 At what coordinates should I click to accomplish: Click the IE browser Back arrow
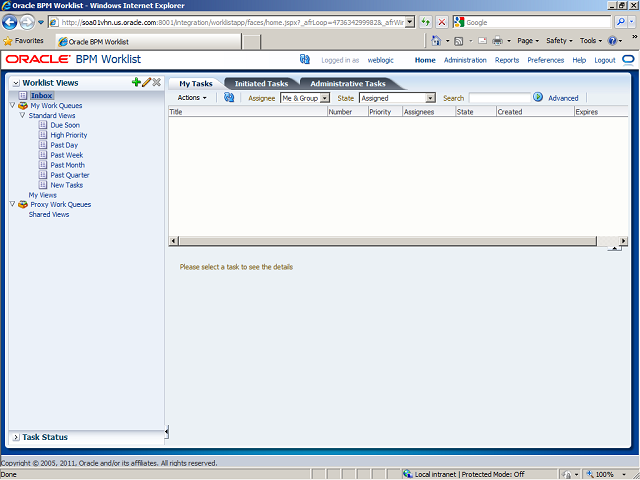(x=11, y=22)
